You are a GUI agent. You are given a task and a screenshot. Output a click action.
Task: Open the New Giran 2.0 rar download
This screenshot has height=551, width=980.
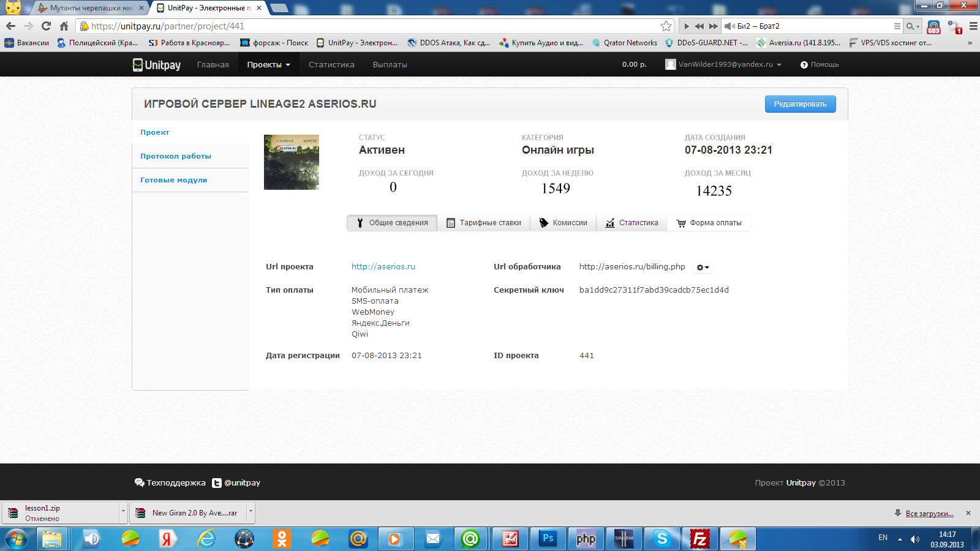pos(188,513)
